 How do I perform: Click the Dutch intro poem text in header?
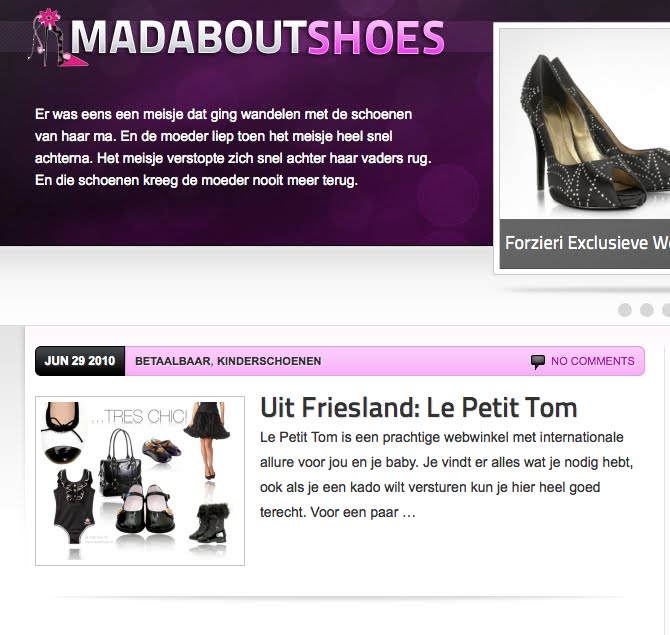[233, 147]
